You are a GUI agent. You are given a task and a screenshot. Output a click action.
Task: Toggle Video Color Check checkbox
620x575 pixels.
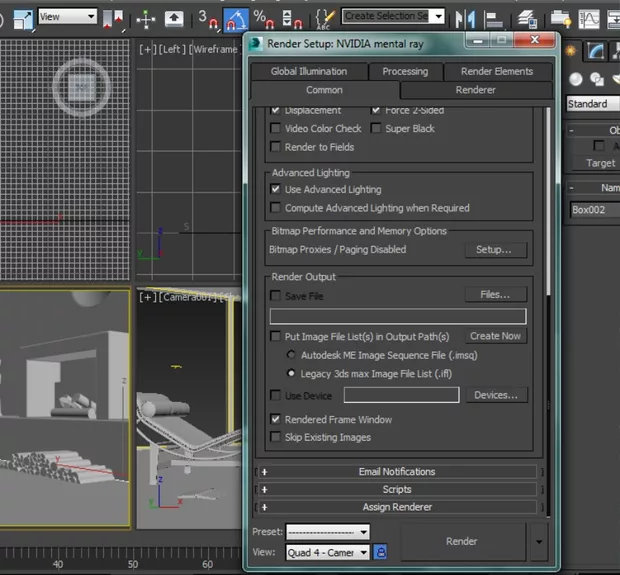[x=275, y=128]
